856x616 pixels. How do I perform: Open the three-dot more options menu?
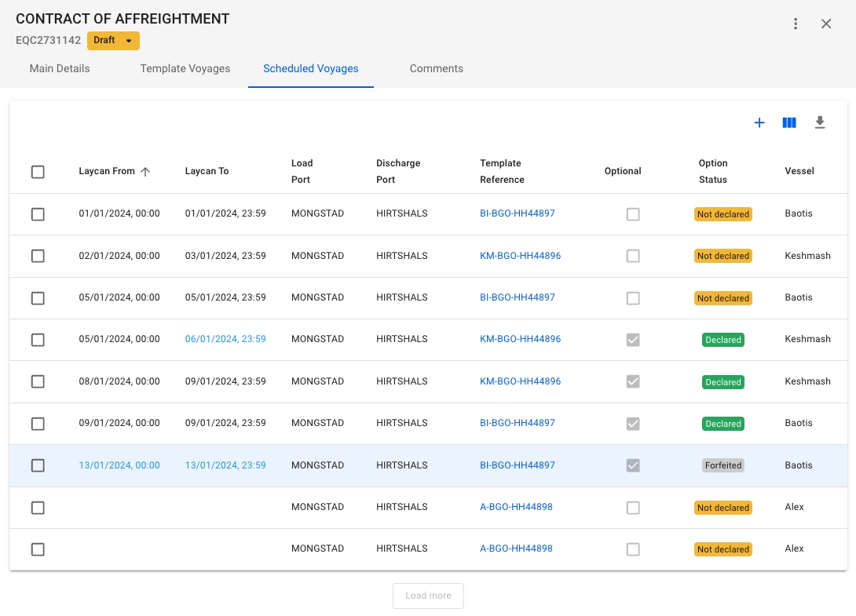coord(796,24)
